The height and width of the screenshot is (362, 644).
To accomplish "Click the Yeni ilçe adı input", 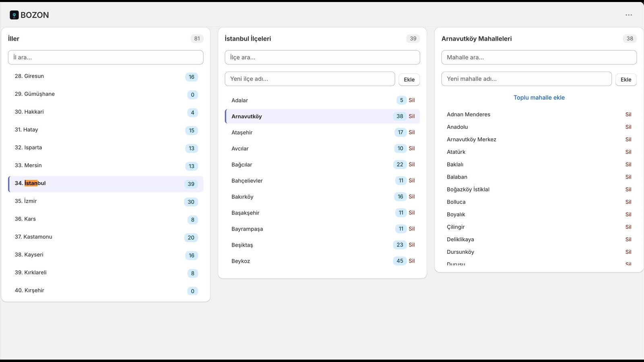I will pyautogui.click(x=310, y=79).
